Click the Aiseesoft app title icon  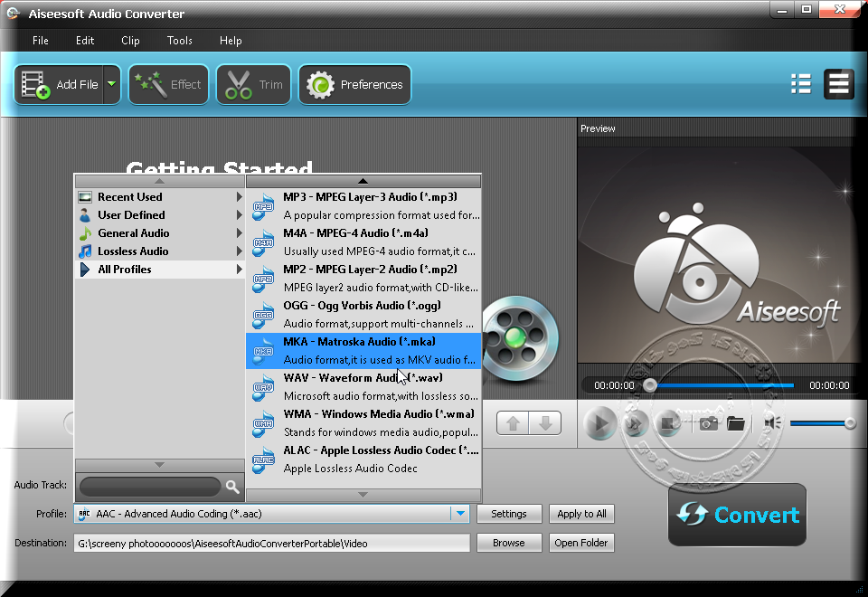14,14
